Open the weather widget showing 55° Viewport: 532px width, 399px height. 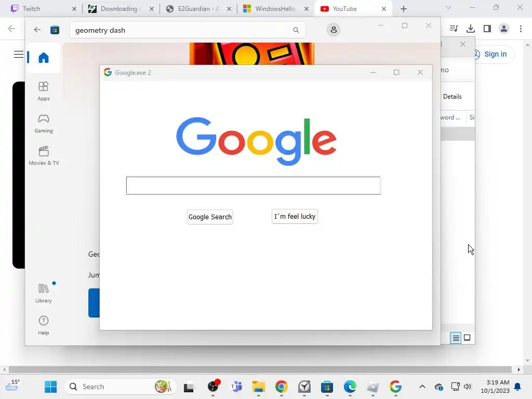click(x=12, y=386)
